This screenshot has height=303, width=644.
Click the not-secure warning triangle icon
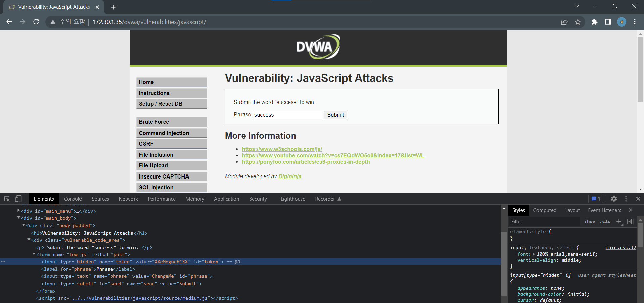(x=53, y=22)
